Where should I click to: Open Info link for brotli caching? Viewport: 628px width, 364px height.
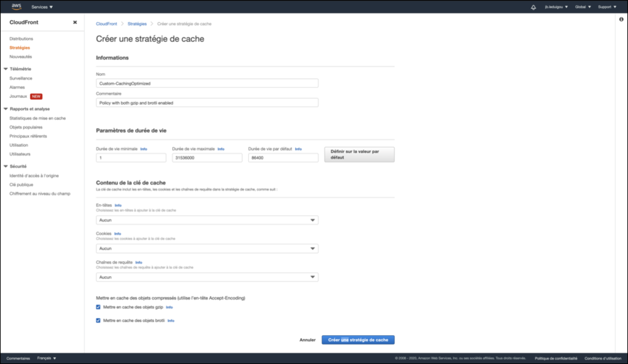pos(171,321)
